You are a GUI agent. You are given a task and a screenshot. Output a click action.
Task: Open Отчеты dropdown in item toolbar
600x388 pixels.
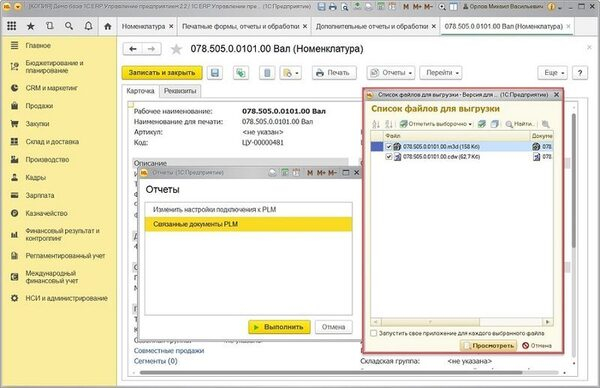(391, 73)
